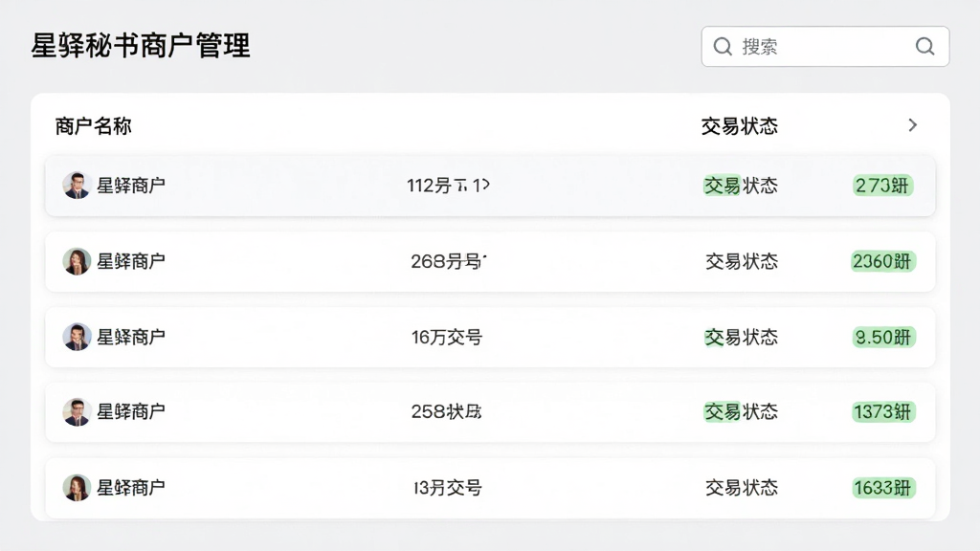Click the search submit icon at right

click(x=925, y=46)
